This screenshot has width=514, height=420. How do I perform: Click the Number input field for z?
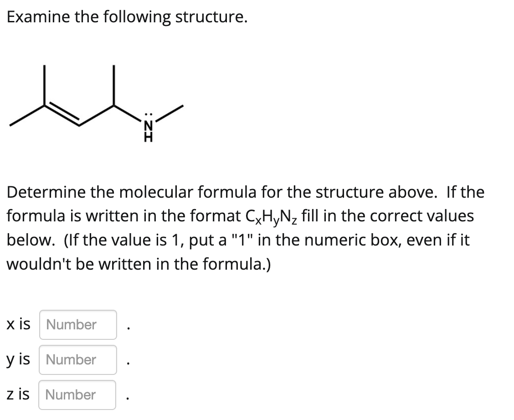pyautogui.click(x=77, y=394)
